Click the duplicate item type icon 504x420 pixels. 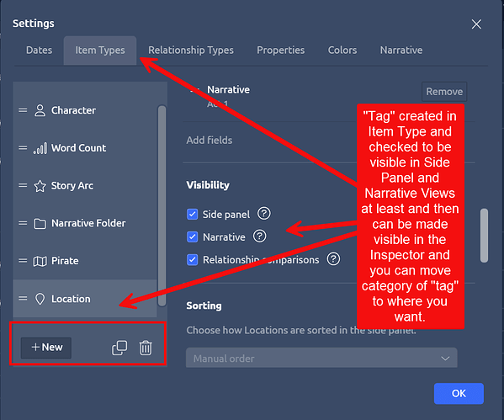[x=119, y=348]
